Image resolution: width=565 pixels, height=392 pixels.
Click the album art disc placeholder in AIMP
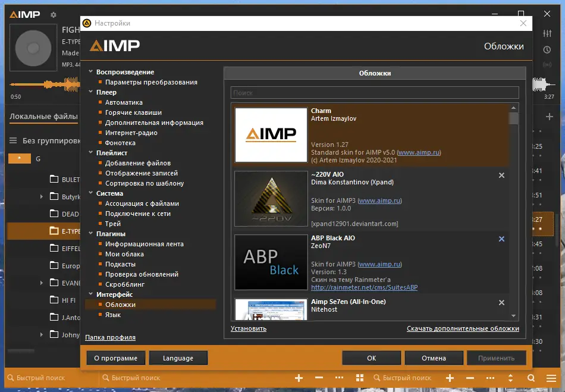click(x=33, y=48)
